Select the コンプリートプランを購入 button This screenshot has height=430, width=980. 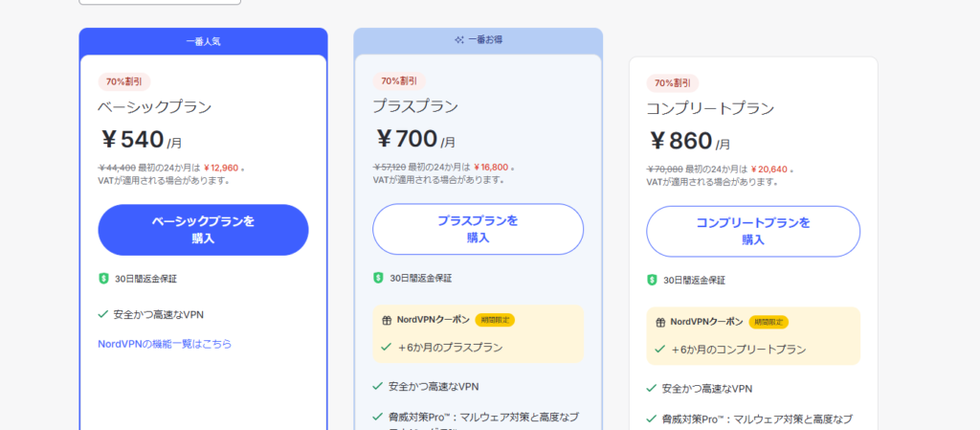pos(752,232)
